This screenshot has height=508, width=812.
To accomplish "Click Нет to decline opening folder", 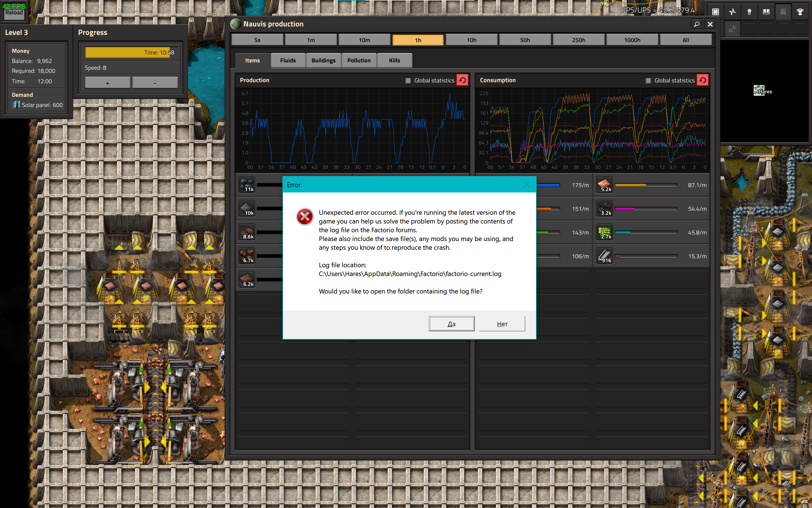I will tap(502, 324).
